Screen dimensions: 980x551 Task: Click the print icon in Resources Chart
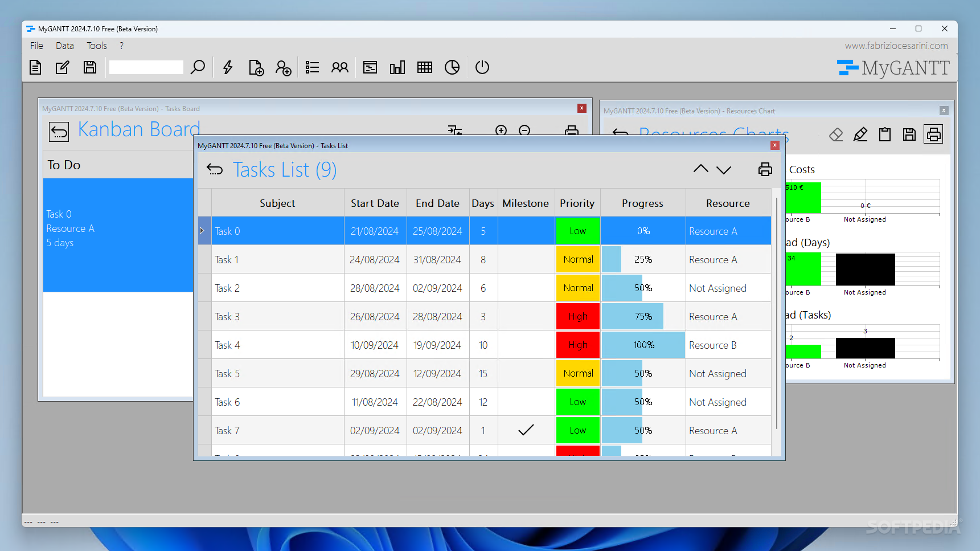tap(933, 134)
